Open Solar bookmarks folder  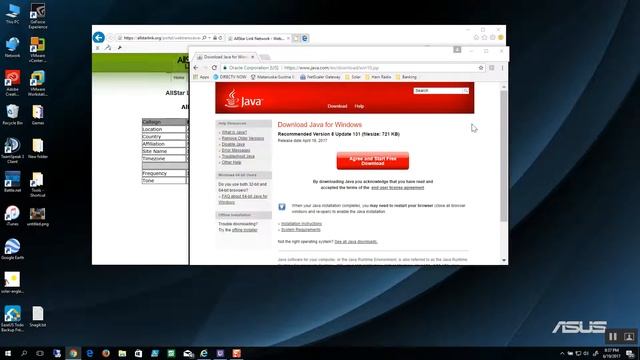[x=353, y=77]
